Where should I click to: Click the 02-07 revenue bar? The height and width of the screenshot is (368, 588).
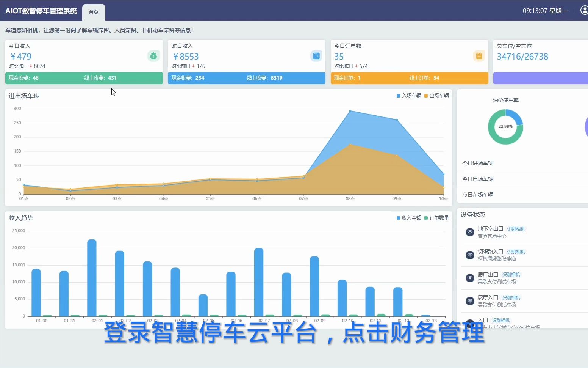pyautogui.click(x=259, y=282)
